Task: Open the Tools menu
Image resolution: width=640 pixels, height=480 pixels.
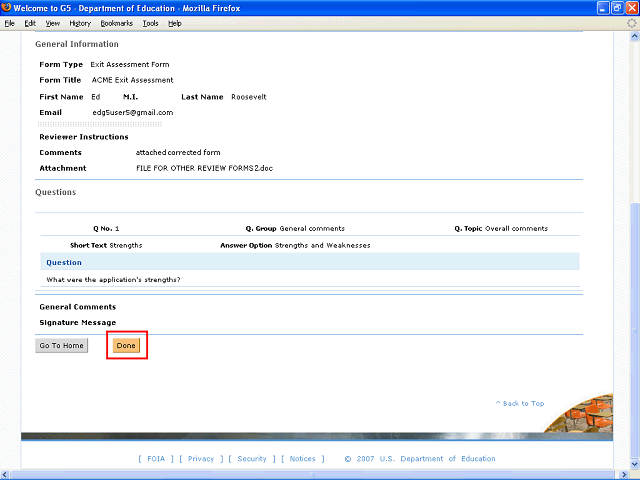Action: [x=150, y=23]
